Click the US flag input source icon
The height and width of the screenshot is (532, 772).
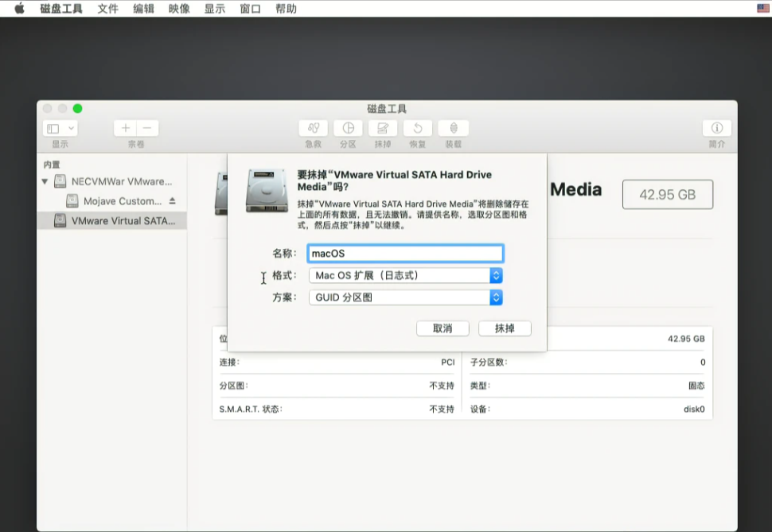(763, 9)
